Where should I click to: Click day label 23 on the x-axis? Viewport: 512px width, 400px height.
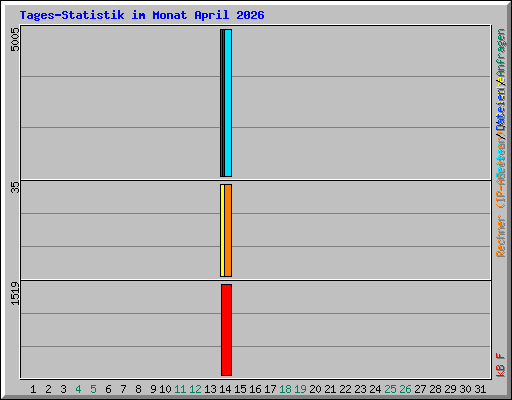[360, 389]
